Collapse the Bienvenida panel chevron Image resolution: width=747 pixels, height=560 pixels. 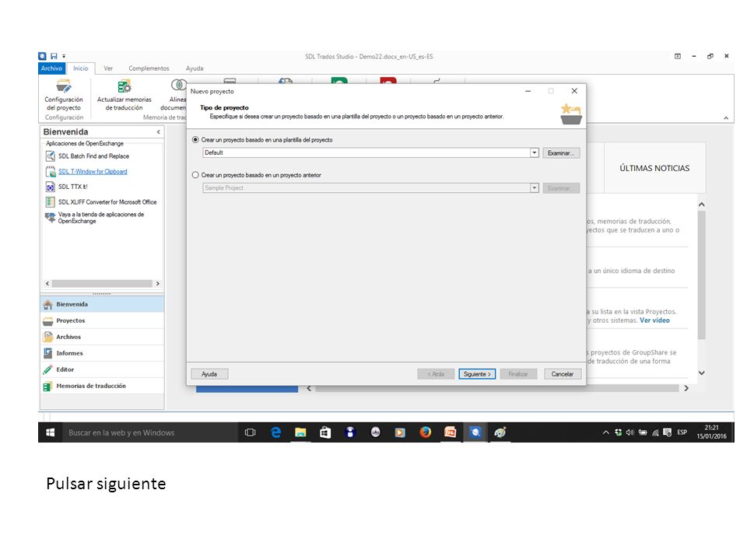tap(158, 132)
